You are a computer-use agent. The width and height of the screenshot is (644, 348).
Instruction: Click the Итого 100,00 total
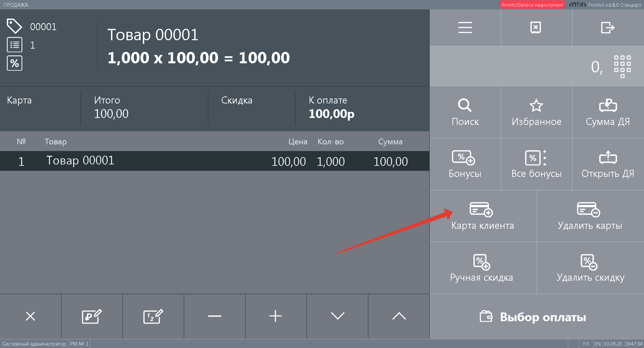(x=111, y=107)
